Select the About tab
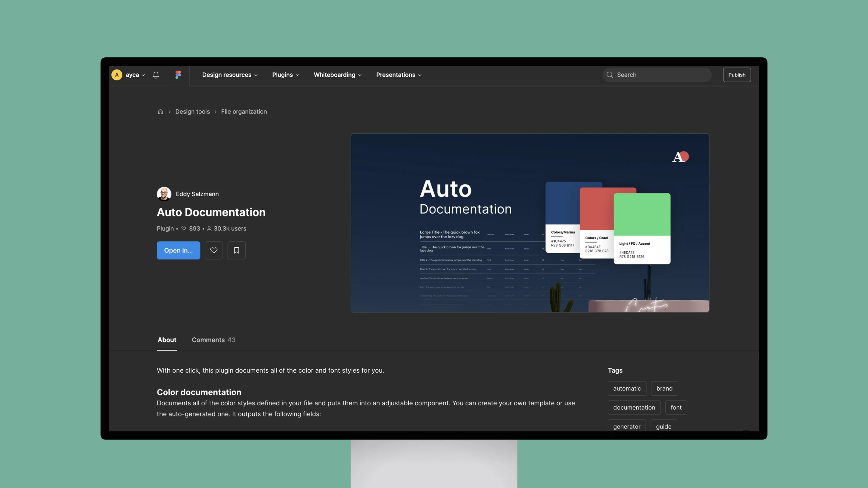The width and height of the screenshot is (868, 488). click(x=166, y=340)
